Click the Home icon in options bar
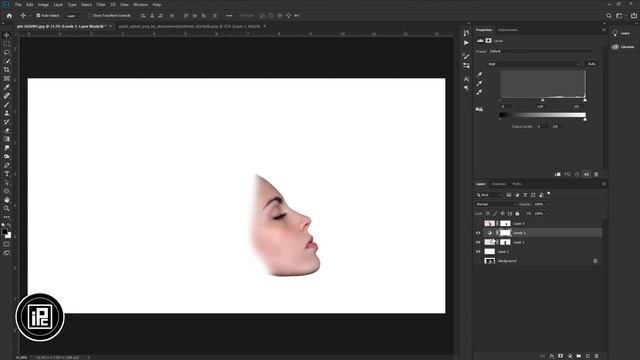This screenshot has width=640, height=360. pos(9,16)
